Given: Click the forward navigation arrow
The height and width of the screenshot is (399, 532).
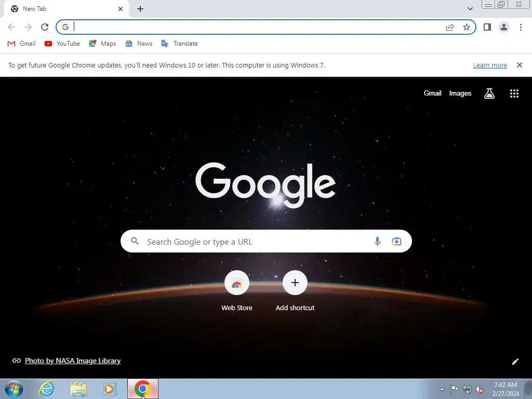Looking at the screenshot, I should tap(28, 27).
